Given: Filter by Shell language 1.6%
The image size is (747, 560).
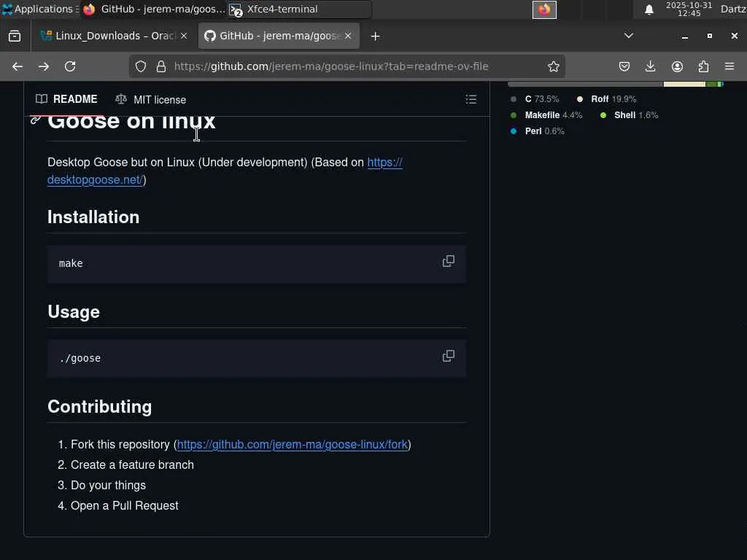Looking at the screenshot, I should (x=630, y=115).
